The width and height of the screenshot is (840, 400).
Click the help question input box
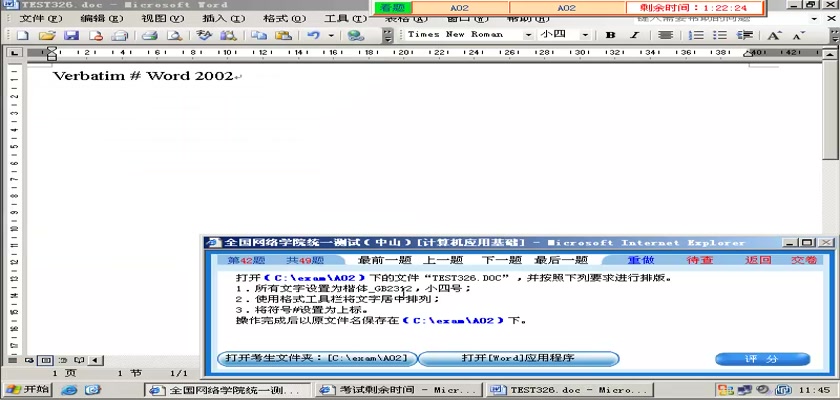(721, 18)
